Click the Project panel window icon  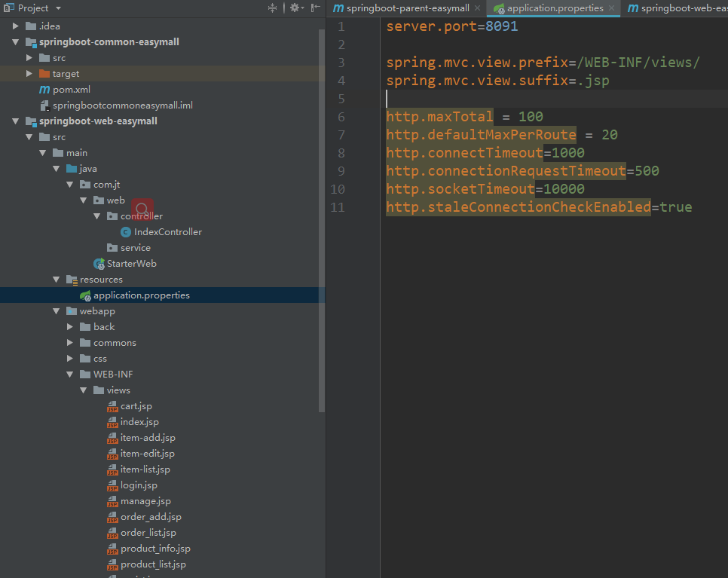point(8,8)
